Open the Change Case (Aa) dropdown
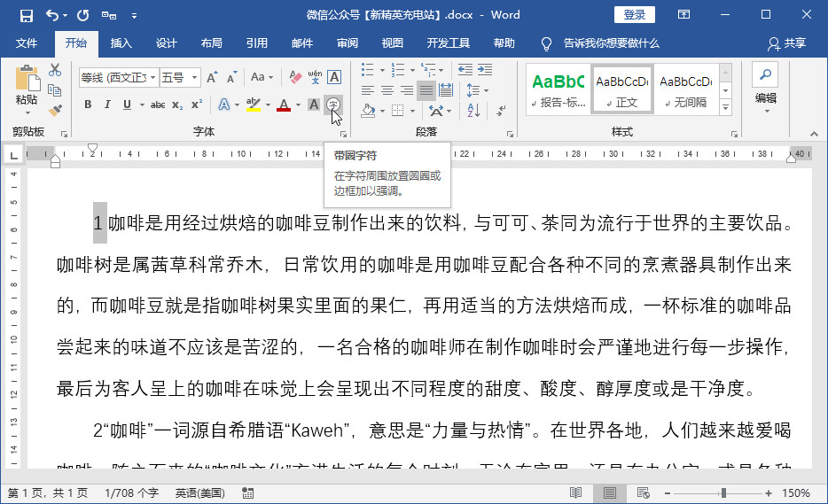Viewport: 828px width, 504px height. pyautogui.click(x=262, y=78)
